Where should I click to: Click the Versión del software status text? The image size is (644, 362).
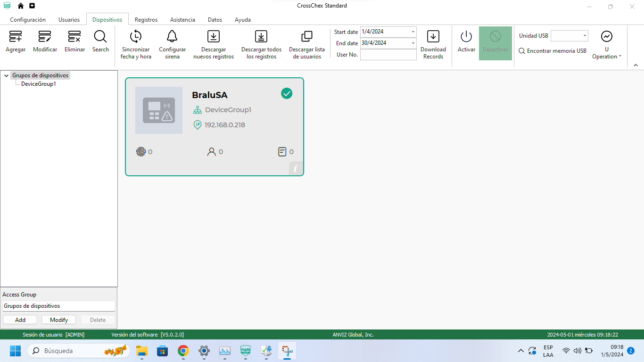tap(148, 335)
